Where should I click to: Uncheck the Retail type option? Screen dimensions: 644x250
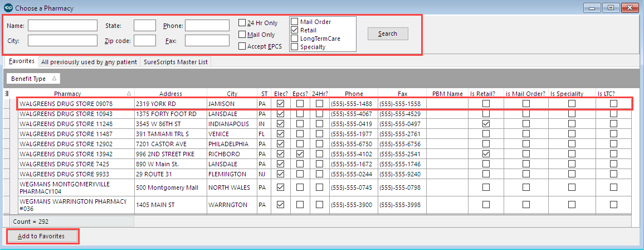[294, 30]
